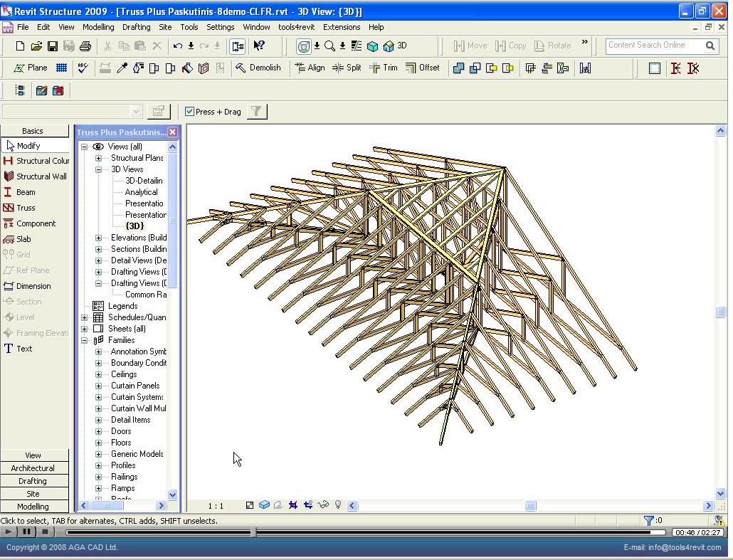Click the Shadows icon in view controls
The image size is (733, 560).
278,504
